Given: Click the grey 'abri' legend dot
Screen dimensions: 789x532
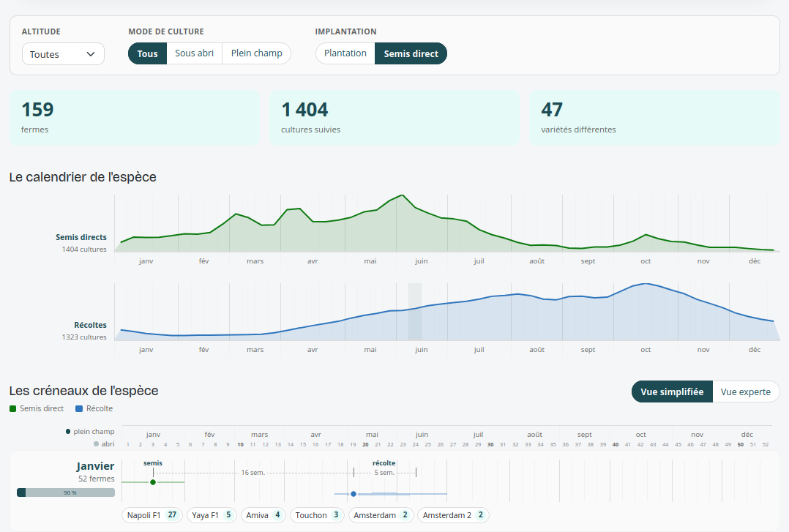Looking at the screenshot, I should click(96, 444).
